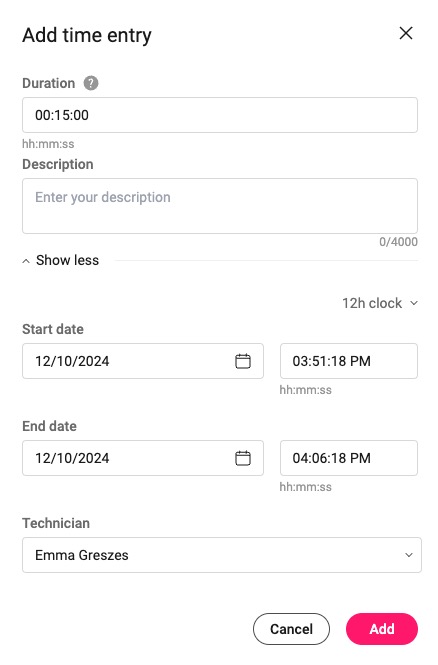Click the Add time entry title
Viewport: 438px width, 665px height.
[87, 35]
